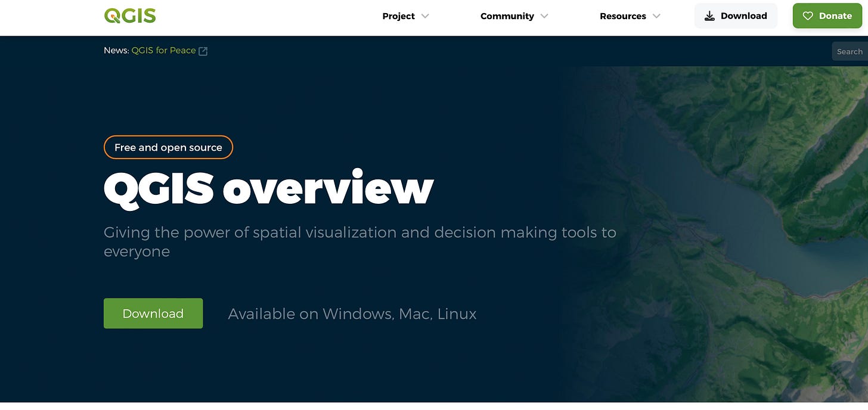Click the QGIS logo in header
This screenshot has height=410, width=868.
(x=130, y=16)
